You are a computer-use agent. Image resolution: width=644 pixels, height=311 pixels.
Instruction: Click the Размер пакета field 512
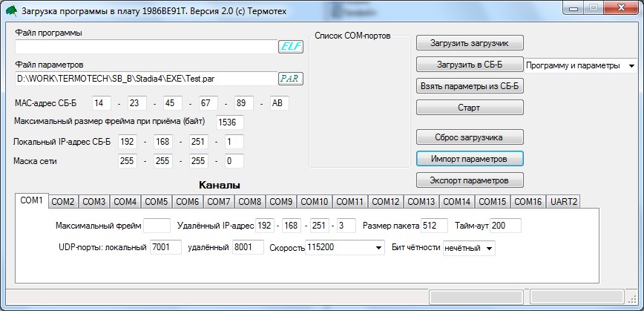pyautogui.click(x=435, y=226)
